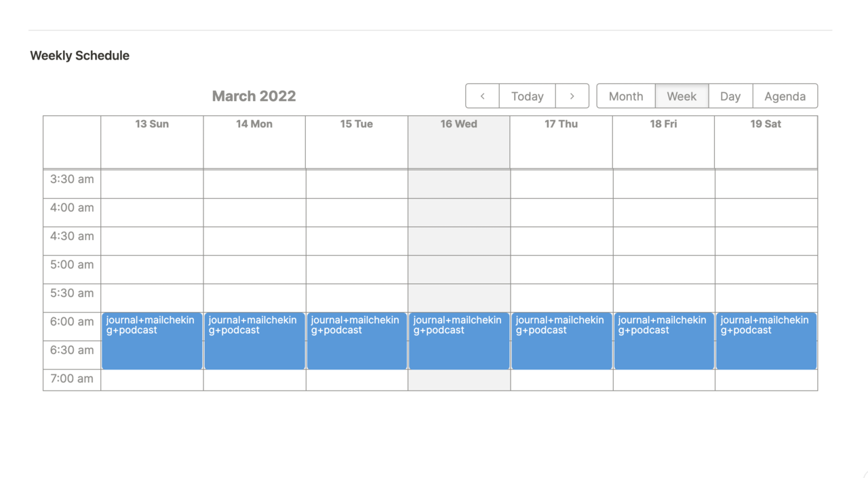Click the 16 Wed day header
This screenshot has width=868, height=478.
click(458, 124)
